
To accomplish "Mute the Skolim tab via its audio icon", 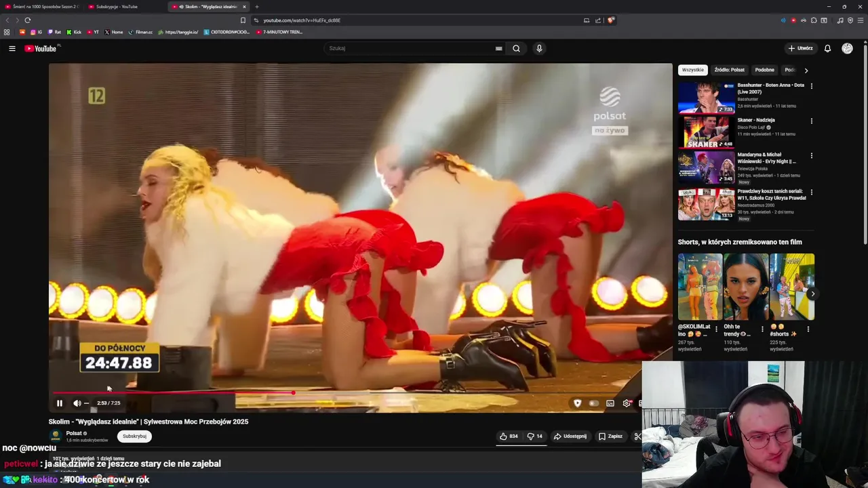I will coord(181,7).
